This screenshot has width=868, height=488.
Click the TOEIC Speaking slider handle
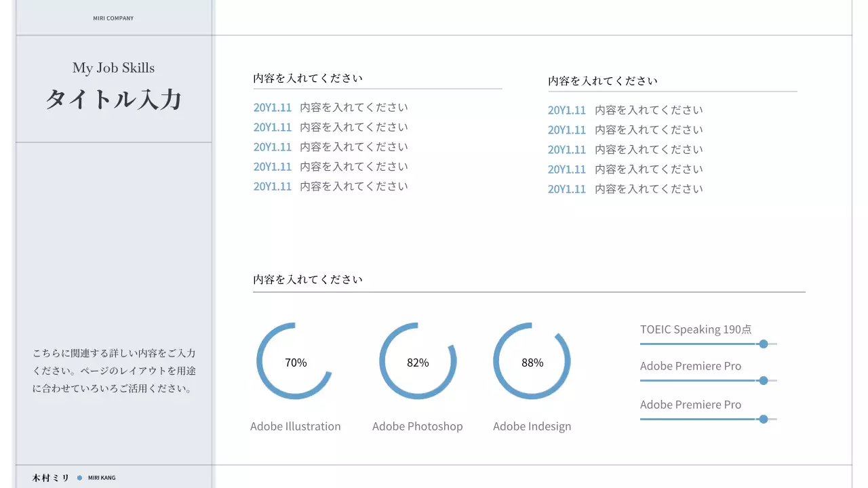click(x=764, y=344)
